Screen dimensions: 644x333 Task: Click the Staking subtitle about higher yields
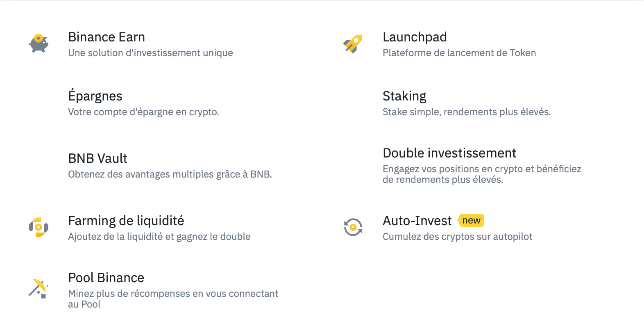tap(467, 112)
